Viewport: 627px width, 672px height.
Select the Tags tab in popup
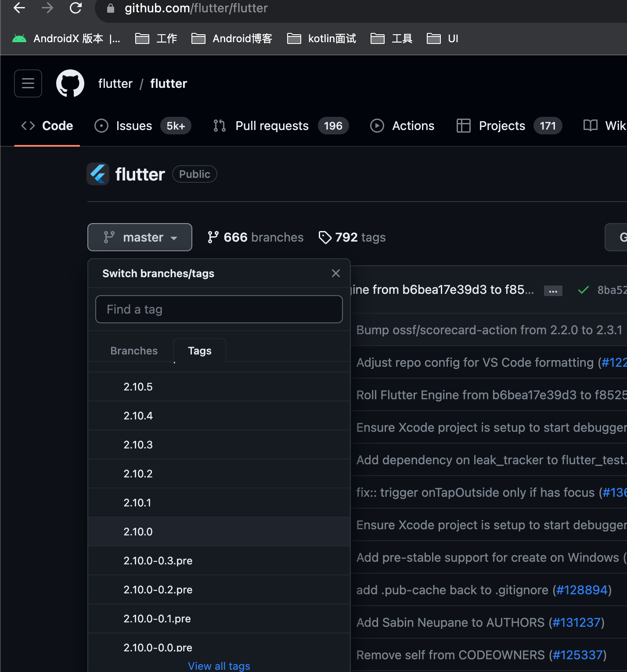tap(200, 350)
